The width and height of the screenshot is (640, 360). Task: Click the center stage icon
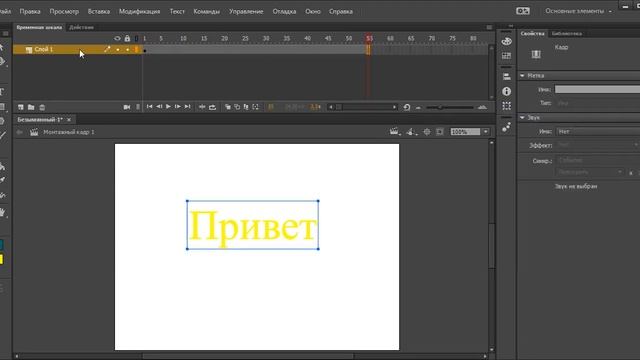pos(427,132)
